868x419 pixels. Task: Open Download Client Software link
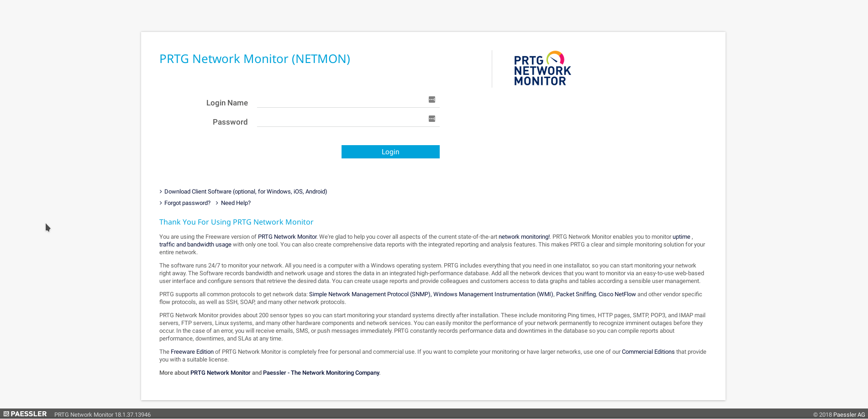[x=245, y=192]
